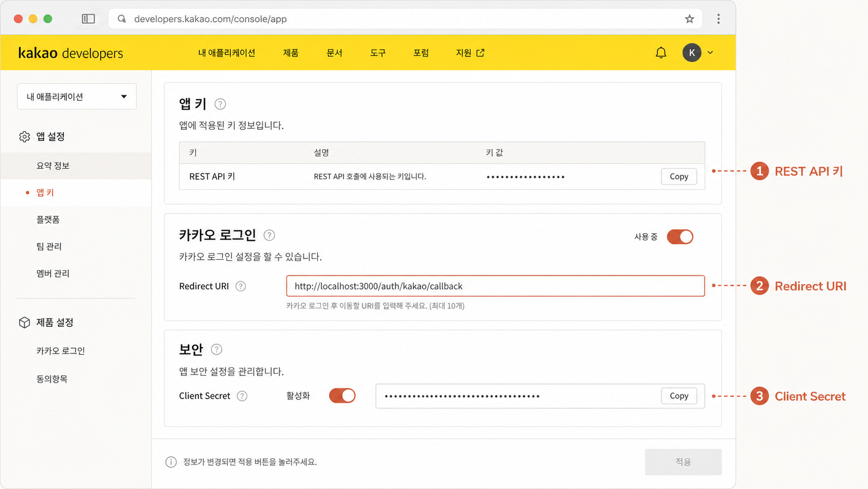Click help icon next to 앱 키 heading
The image size is (868, 489).
[220, 104]
